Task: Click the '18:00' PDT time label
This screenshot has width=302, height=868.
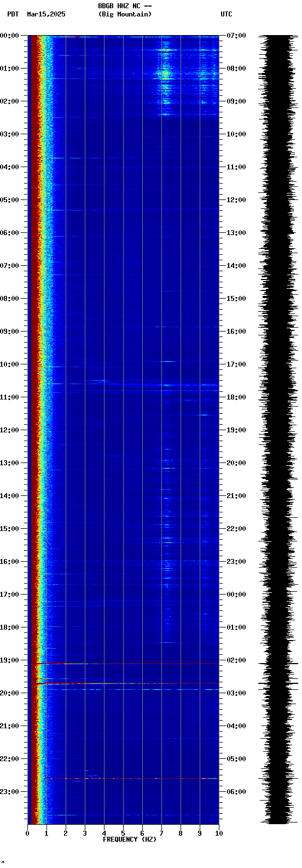Action: [9, 627]
